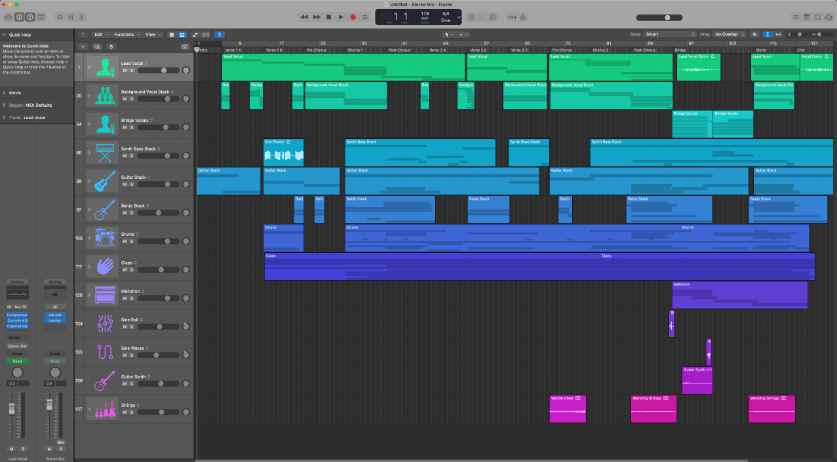This screenshot has width=837, height=462.
Task: Select the Mellotron region in the timeline
Action: click(740, 295)
